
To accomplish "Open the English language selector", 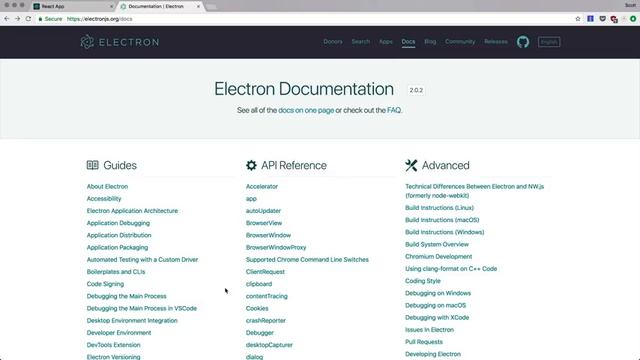I will click(x=549, y=42).
